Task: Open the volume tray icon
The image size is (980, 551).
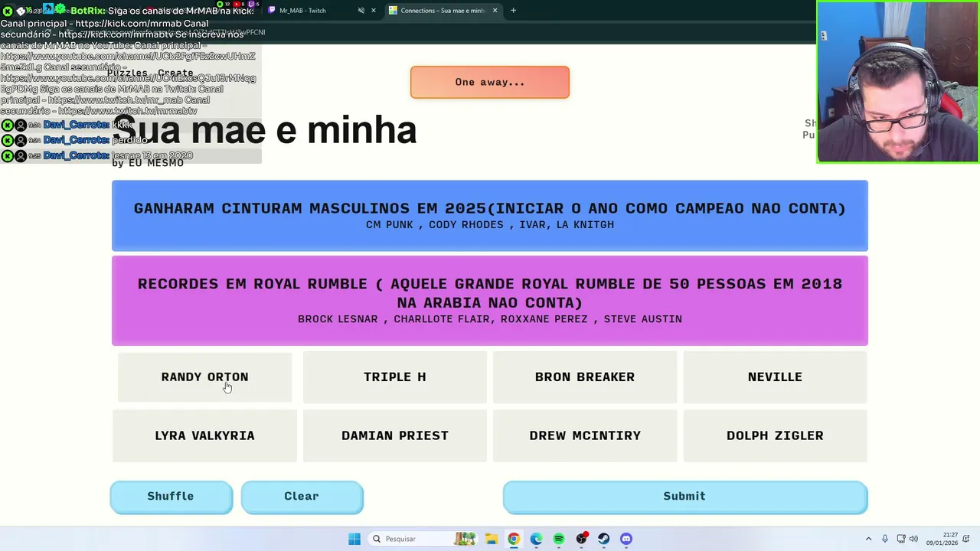Action: tap(913, 539)
